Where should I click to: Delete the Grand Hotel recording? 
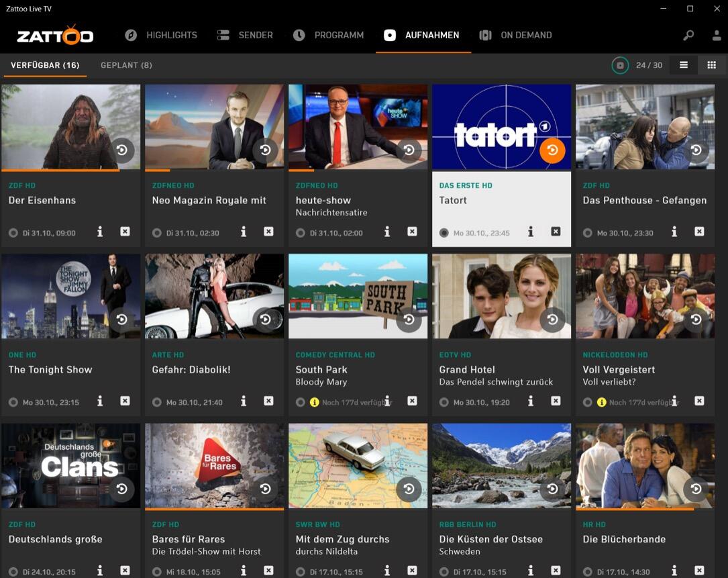click(556, 401)
